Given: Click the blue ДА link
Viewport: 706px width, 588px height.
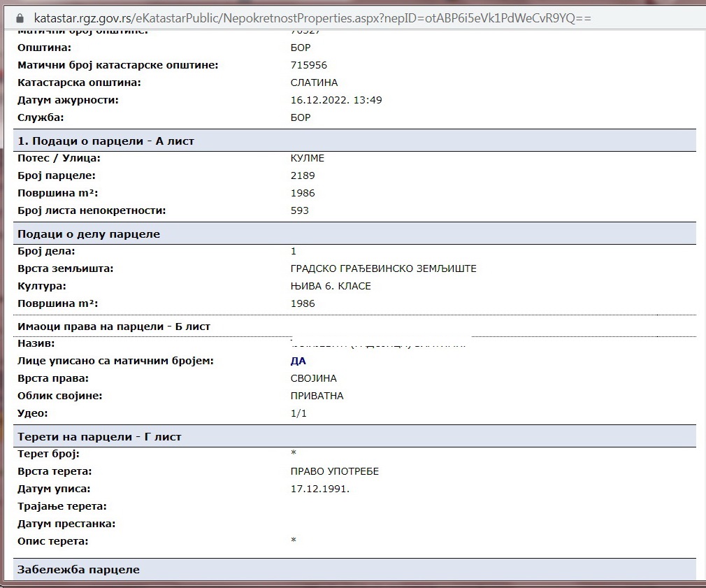Looking at the screenshot, I should pyautogui.click(x=298, y=361).
